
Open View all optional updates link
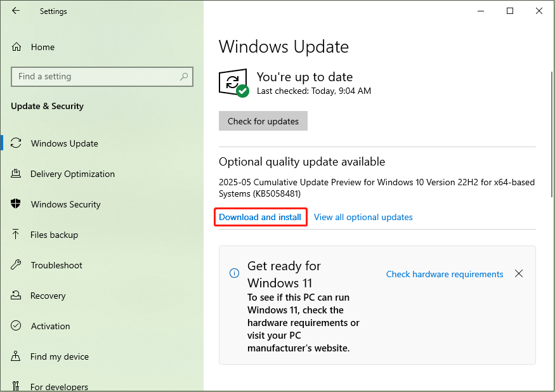click(x=363, y=217)
